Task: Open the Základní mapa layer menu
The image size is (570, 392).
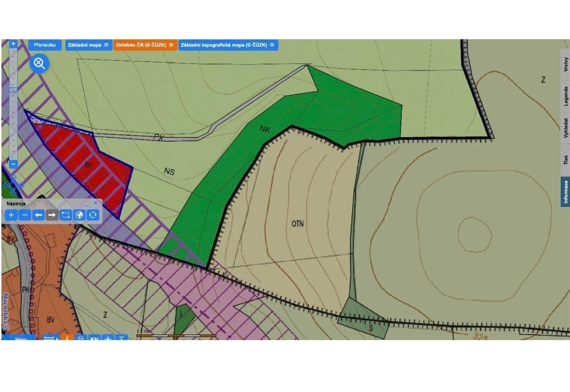Action: point(106,45)
